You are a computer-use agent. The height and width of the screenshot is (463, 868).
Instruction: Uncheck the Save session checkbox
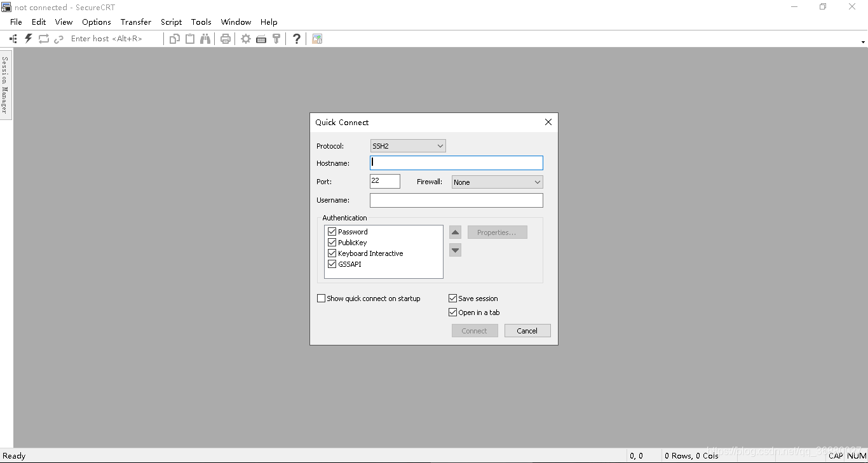click(453, 299)
